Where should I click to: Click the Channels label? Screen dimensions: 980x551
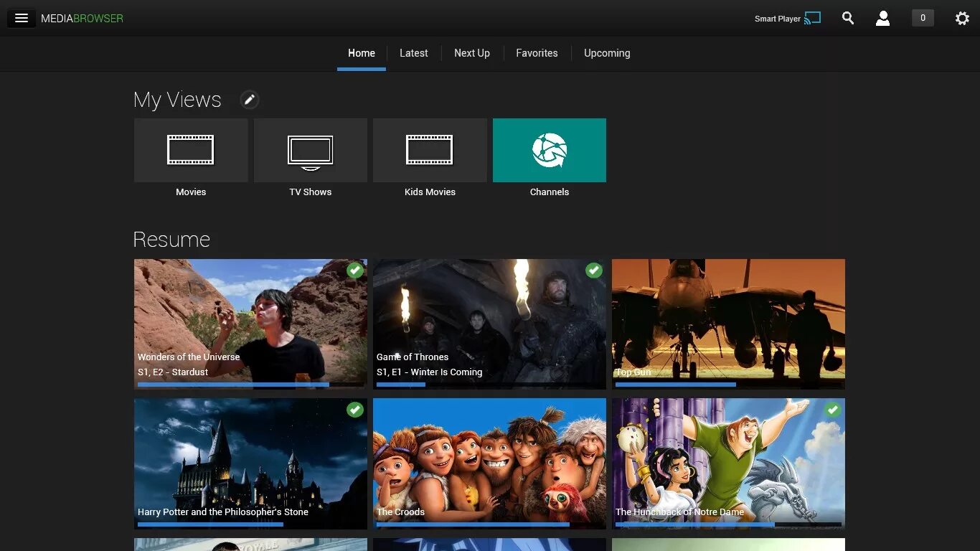pyautogui.click(x=550, y=192)
